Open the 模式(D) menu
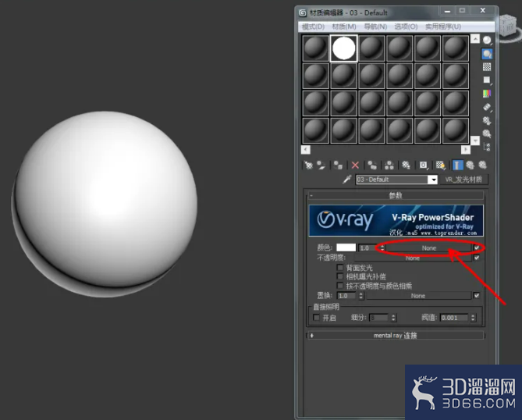The height and width of the screenshot is (420, 522). pyautogui.click(x=313, y=27)
